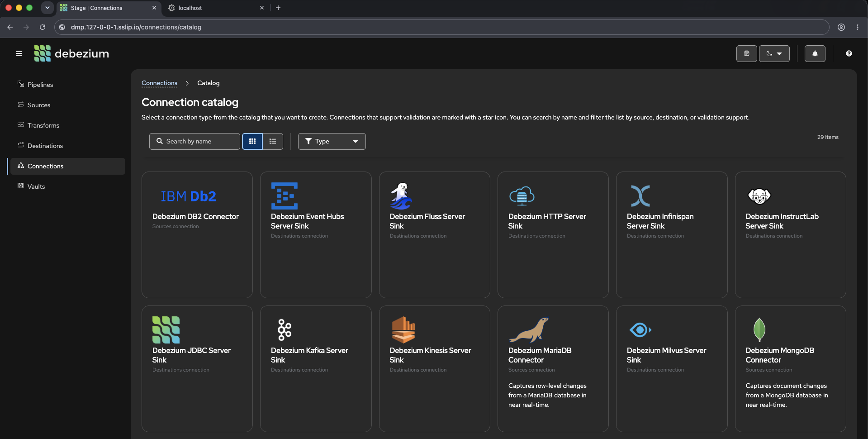Select the HTTP Server Sink cloud icon
Image resolution: width=868 pixels, height=439 pixels.
522,196
